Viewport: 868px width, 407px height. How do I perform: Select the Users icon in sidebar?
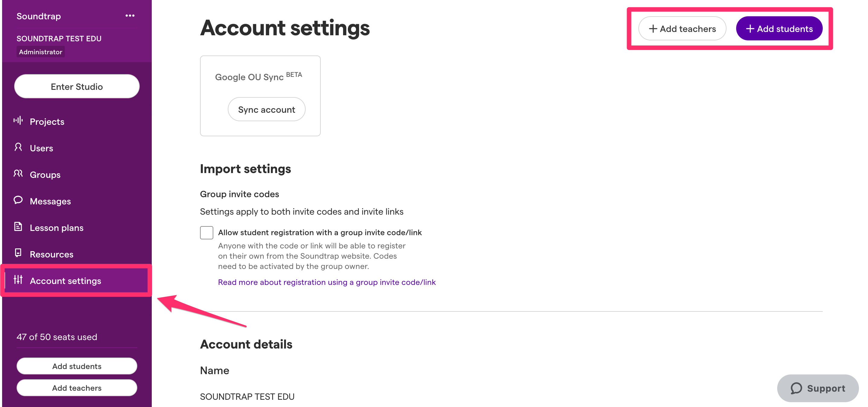click(x=18, y=148)
